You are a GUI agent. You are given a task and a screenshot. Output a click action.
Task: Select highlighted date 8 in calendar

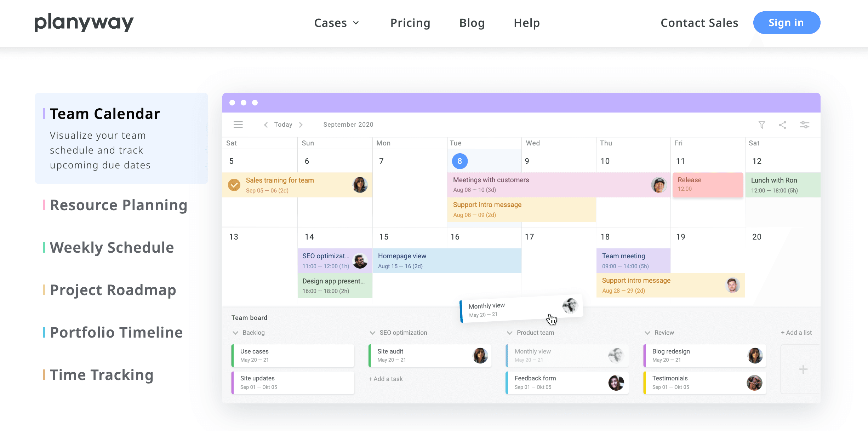click(460, 161)
